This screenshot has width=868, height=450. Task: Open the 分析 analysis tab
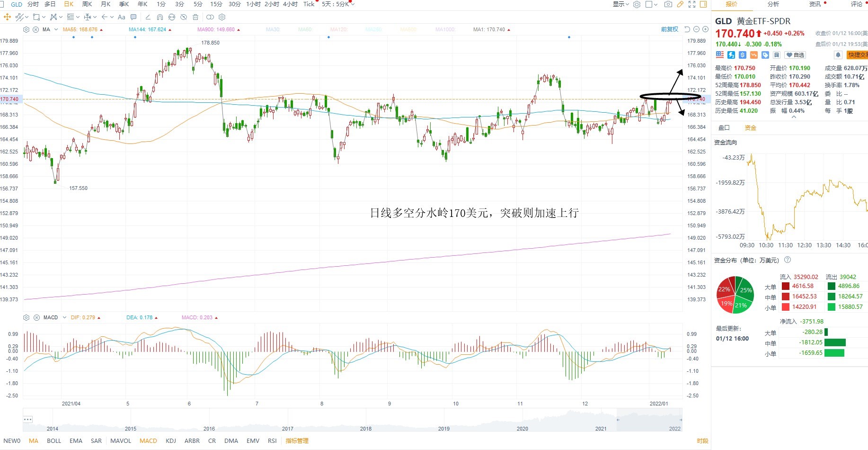click(x=773, y=4)
